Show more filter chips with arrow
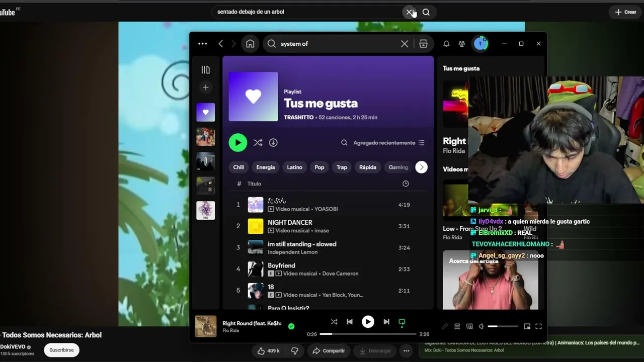Image resolution: width=644 pixels, height=362 pixels. tap(422, 167)
